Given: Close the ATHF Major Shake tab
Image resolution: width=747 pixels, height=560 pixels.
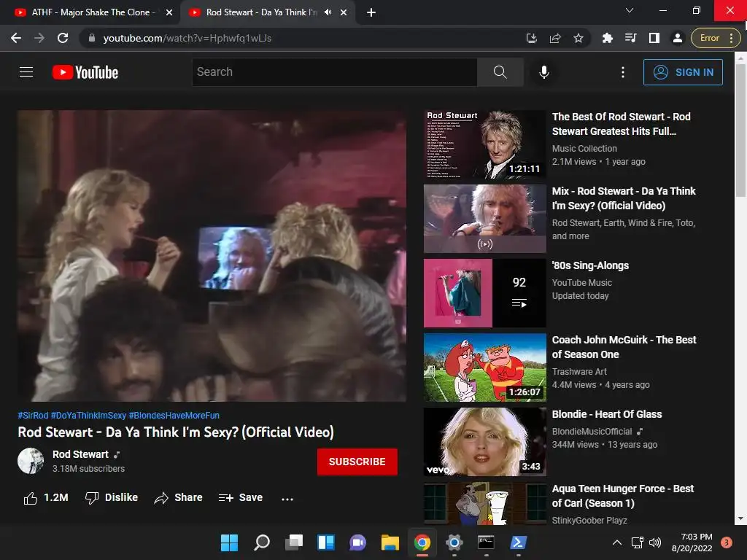Looking at the screenshot, I should coord(169,12).
